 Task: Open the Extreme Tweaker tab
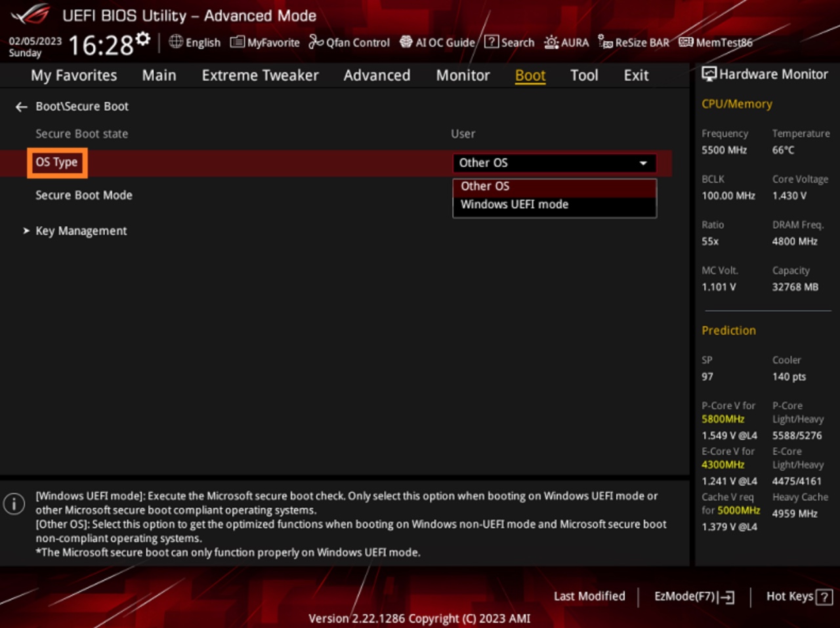260,75
